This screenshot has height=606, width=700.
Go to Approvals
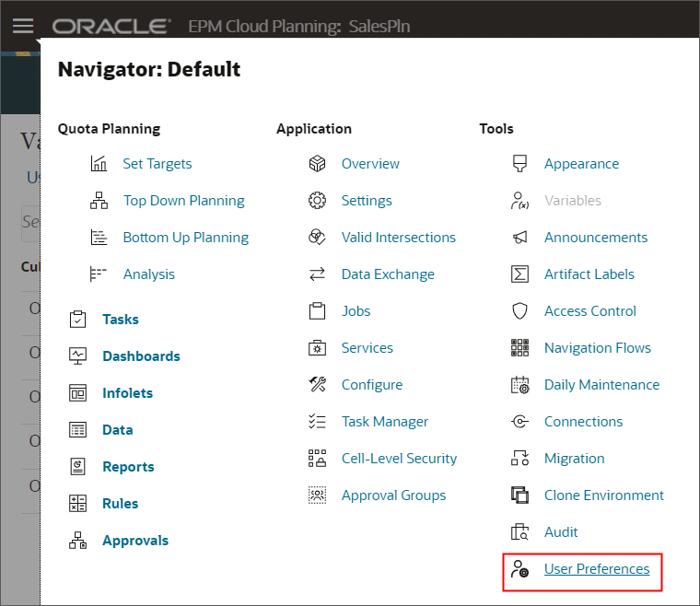point(135,541)
